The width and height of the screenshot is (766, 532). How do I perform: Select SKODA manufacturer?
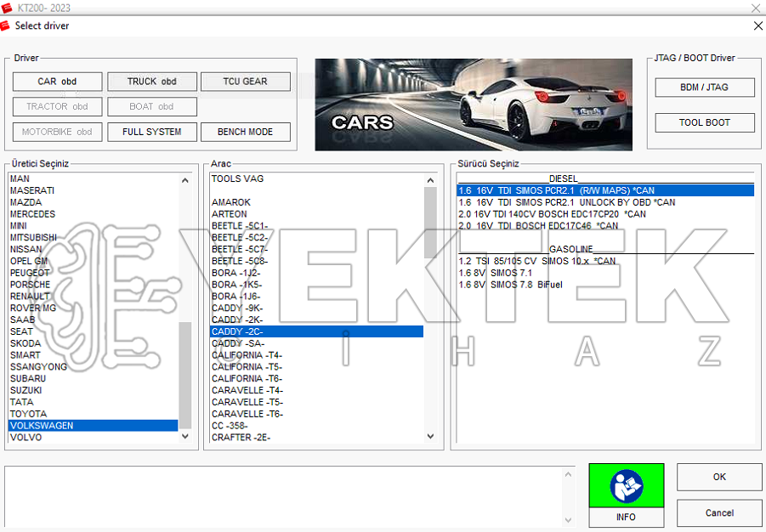[x=93, y=343]
